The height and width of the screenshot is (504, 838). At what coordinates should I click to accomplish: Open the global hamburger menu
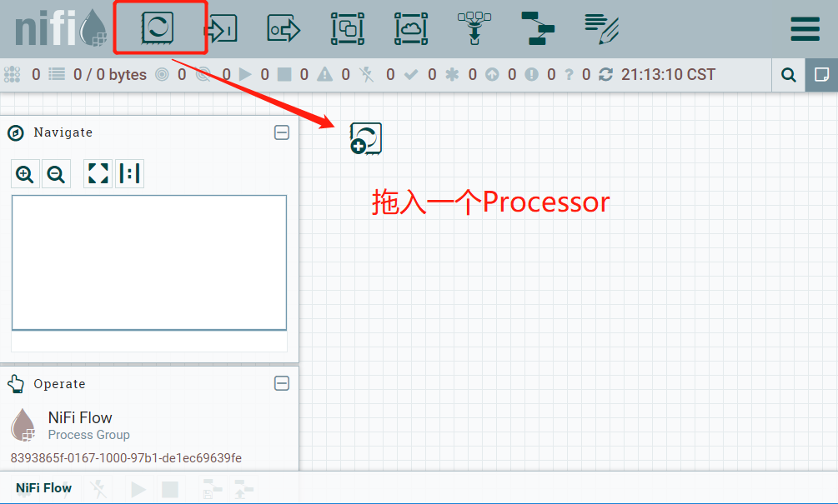tap(805, 29)
